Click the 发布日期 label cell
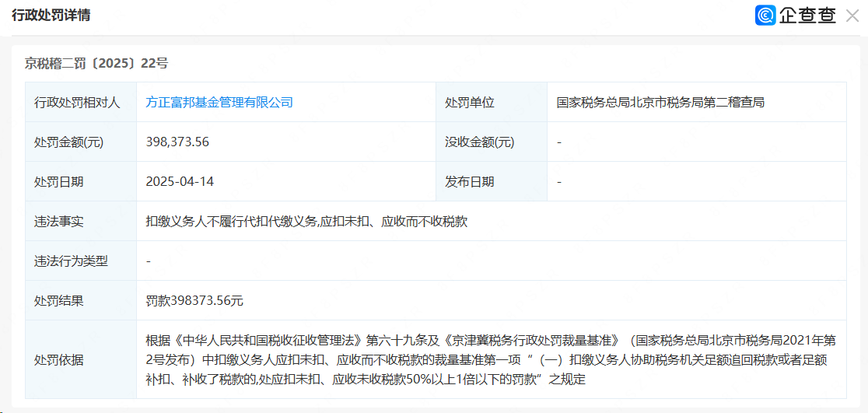Image resolution: width=868 pixels, height=413 pixels. (x=492, y=181)
